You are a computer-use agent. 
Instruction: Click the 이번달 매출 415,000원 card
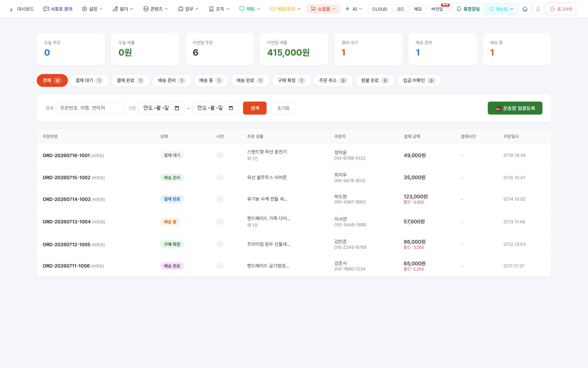point(294,49)
